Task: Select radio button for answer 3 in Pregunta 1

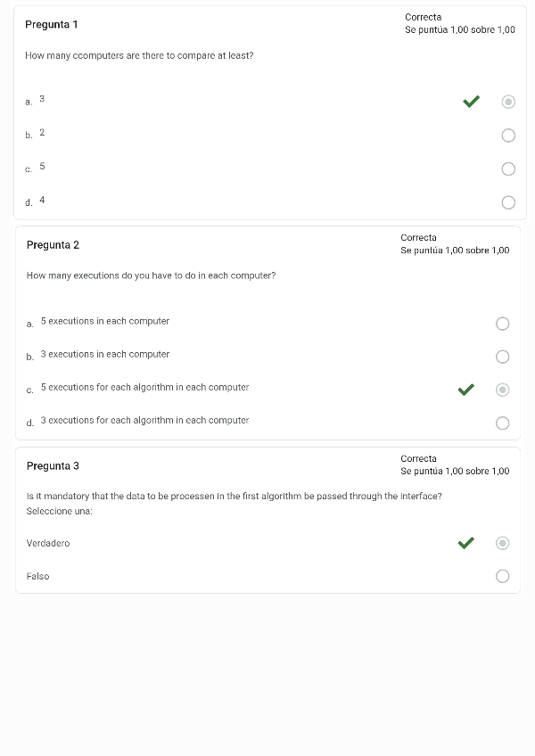Action: (x=508, y=102)
